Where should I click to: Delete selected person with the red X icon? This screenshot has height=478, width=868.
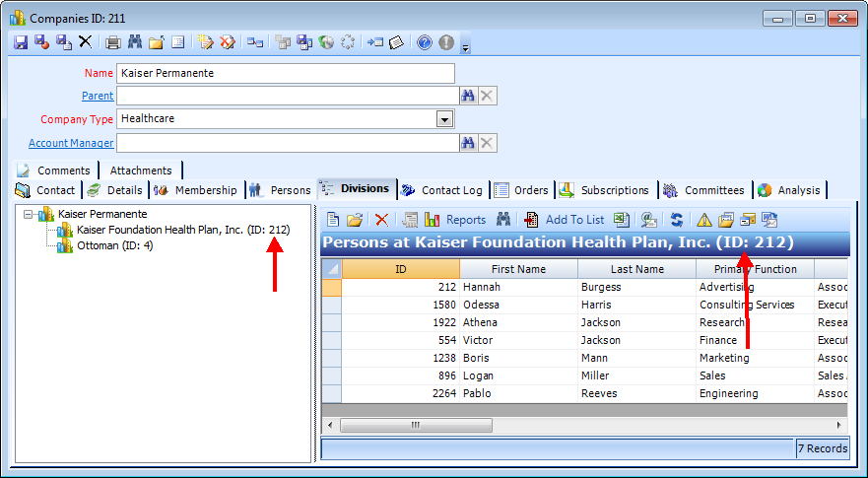pos(381,220)
